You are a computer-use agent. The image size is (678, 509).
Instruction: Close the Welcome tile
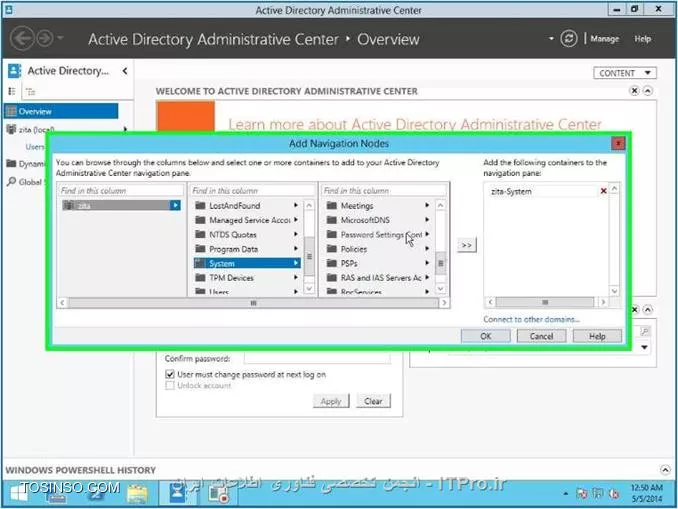click(x=634, y=91)
